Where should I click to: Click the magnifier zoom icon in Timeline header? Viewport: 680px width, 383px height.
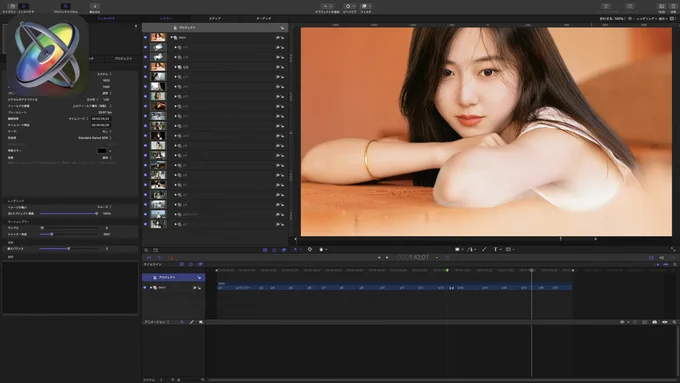[675, 264]
